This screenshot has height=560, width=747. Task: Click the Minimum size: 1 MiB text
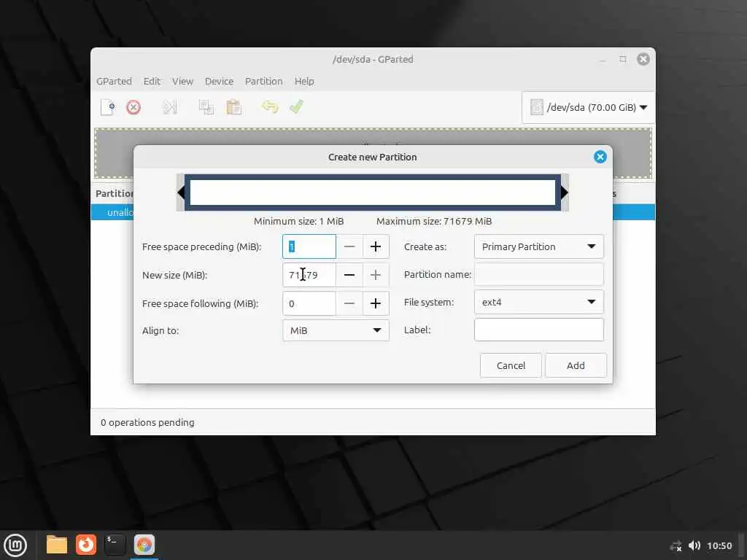point(298,221)
